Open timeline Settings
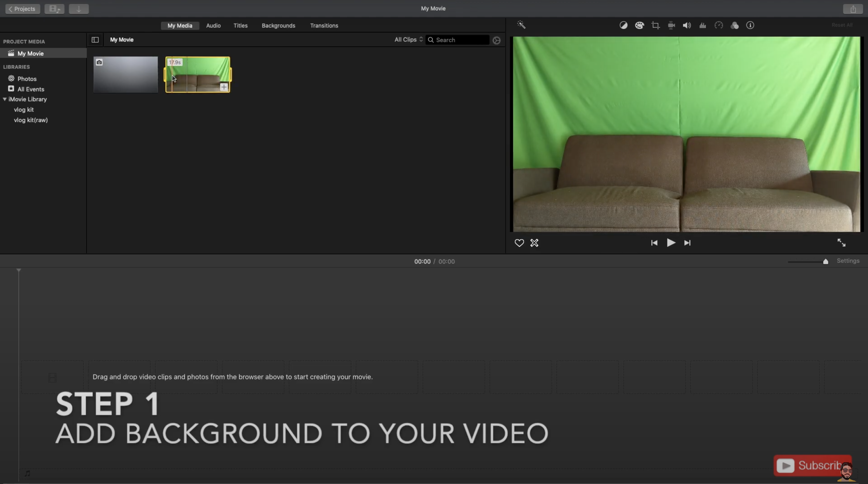Image resolution: width=868 pixels, height=484 pixels. (x=848, y=261)
